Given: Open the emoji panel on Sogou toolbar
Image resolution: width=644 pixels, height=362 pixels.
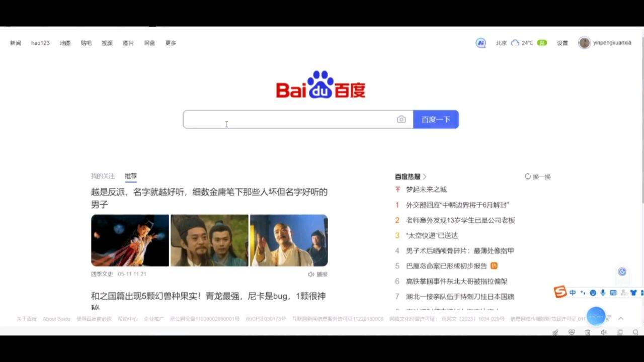Looking at the screenshot, I should click(x=593, y=292).
